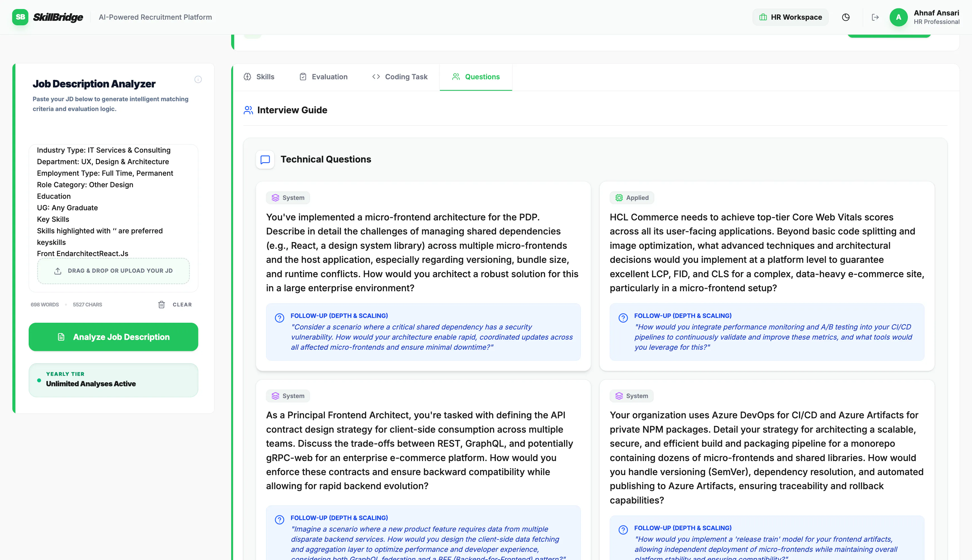Click the Azure DevOps monorepo question text
This screenshot has width=972, height=560.
[x=766, y=458]
